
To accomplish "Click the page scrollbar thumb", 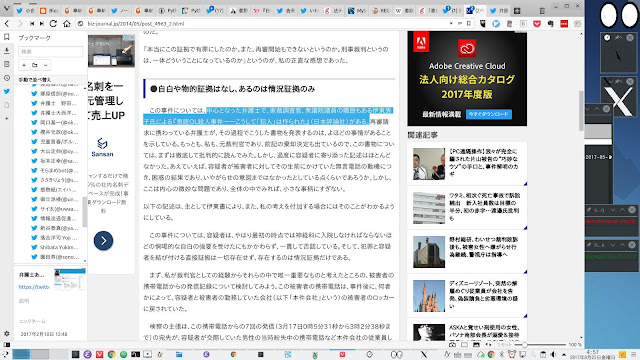I will point(581,111).
